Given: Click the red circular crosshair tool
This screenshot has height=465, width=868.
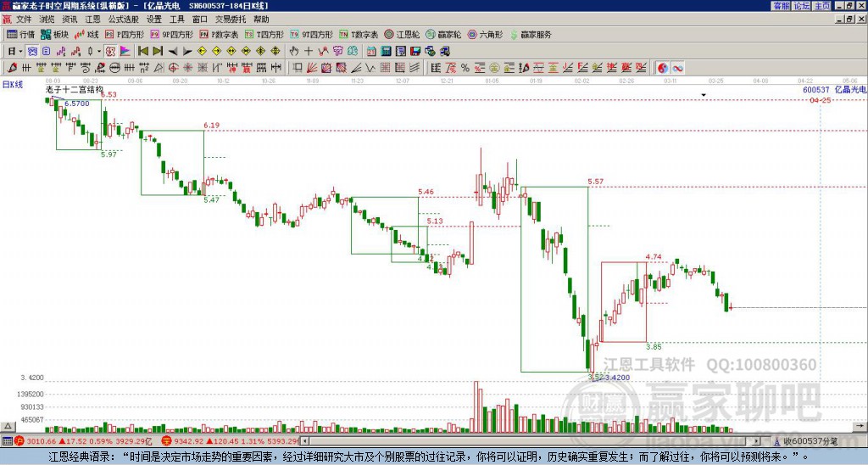Looking at the screenshot, I should point(173,68).
